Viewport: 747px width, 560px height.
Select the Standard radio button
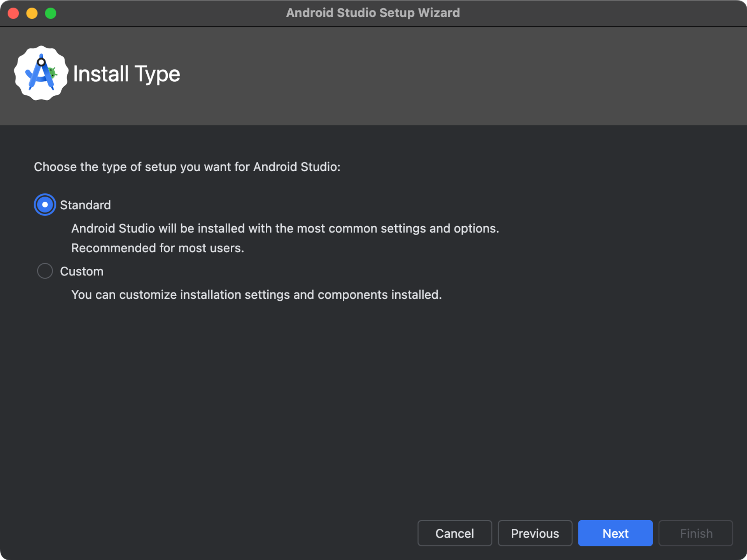point(45,205)
